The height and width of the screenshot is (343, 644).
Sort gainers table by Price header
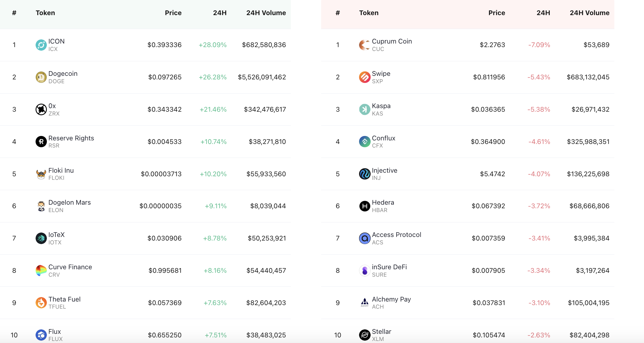[173, 13]
